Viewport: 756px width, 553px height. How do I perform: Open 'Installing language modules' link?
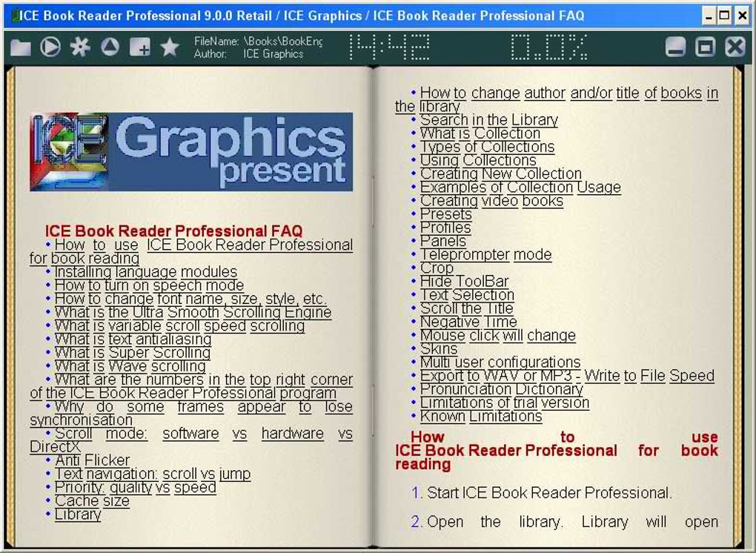tap(146, 272)
